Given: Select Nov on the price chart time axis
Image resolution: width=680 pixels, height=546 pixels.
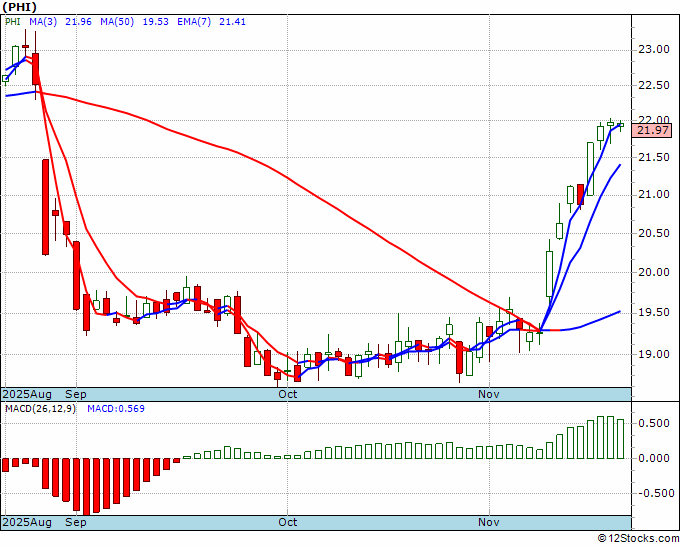Looking at the screenshot, I should [x=489, y=394].
